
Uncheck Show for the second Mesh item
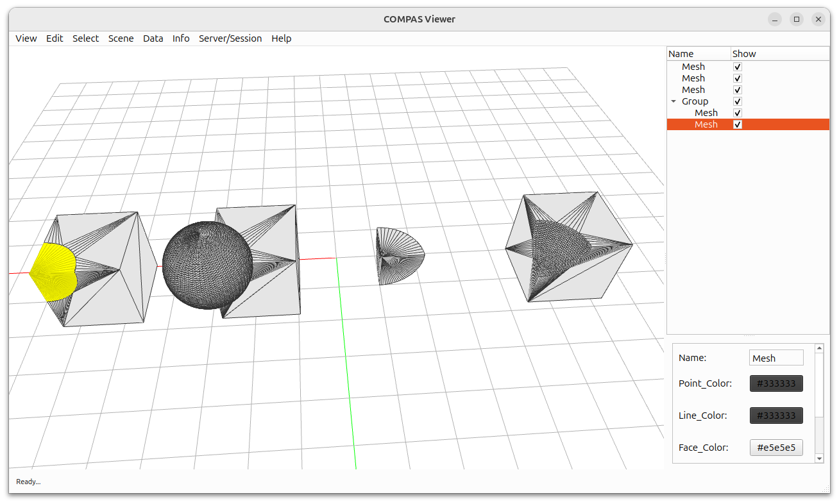737,78
